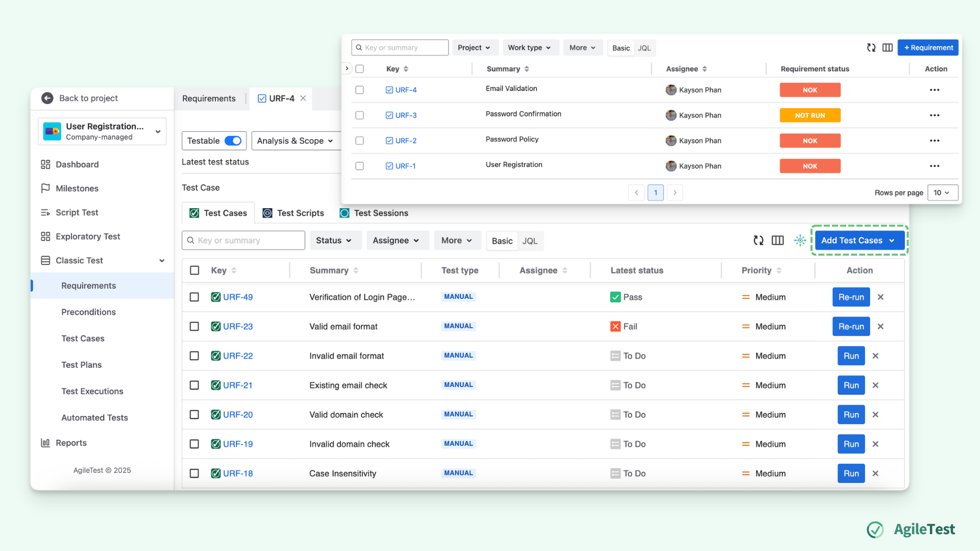Open the Status filter dropdown

(x=335, y=240)
